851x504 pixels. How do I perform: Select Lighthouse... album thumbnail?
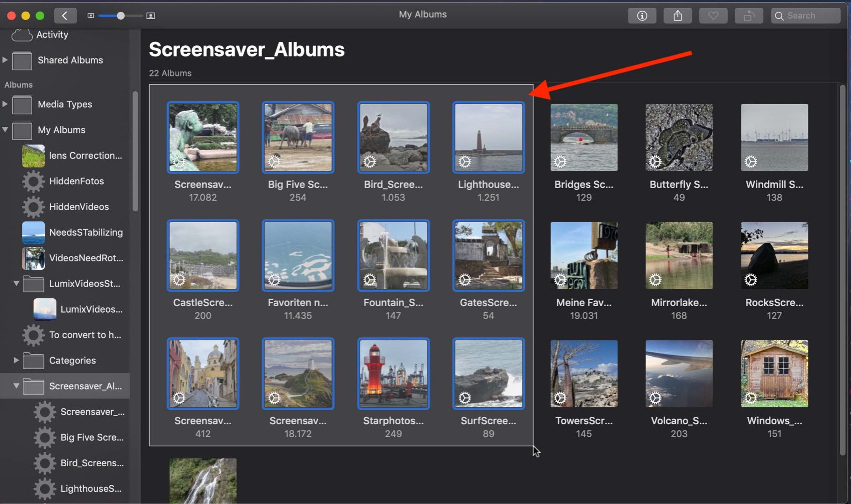489,137
